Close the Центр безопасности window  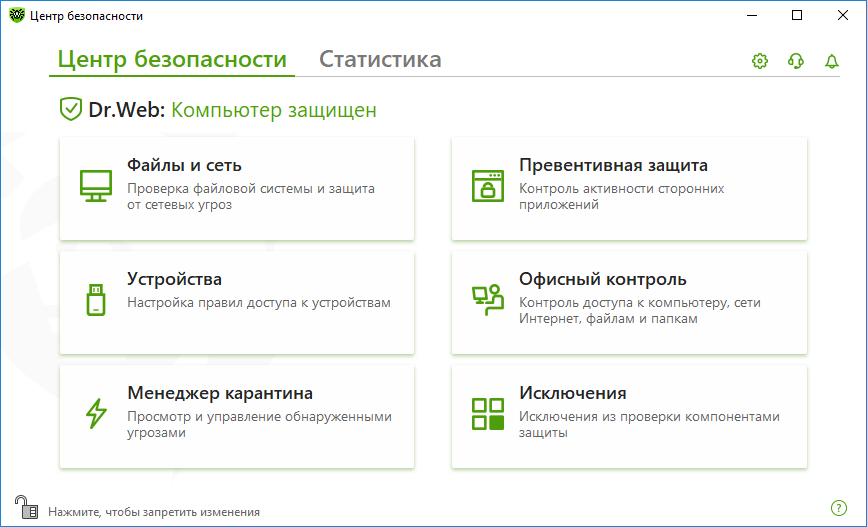tap(843, 15)
